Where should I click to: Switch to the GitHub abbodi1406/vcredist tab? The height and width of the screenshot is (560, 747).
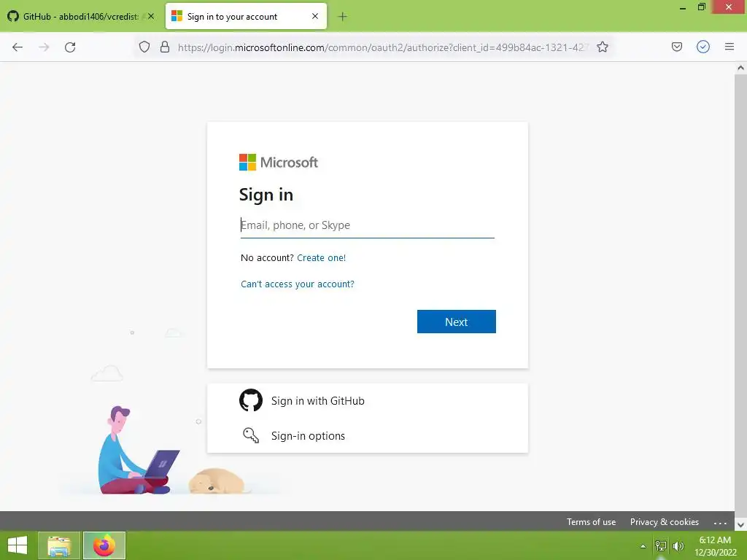(81, 16)
